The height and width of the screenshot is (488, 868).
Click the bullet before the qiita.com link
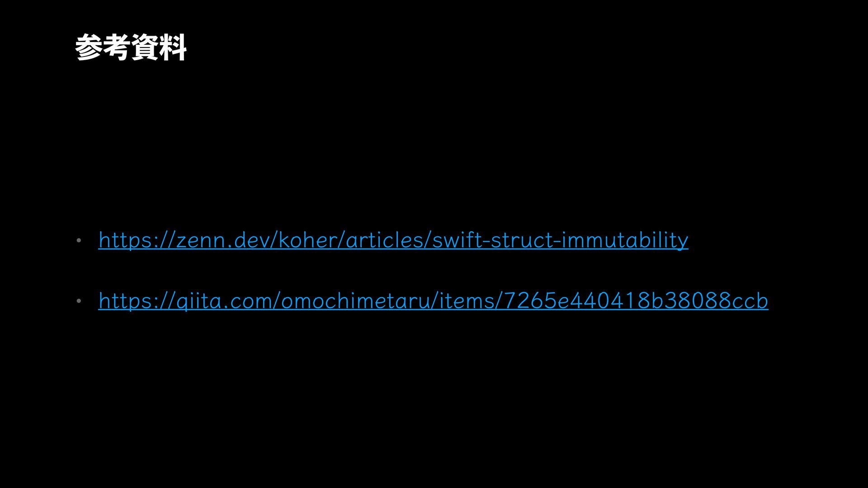(79, 301)
